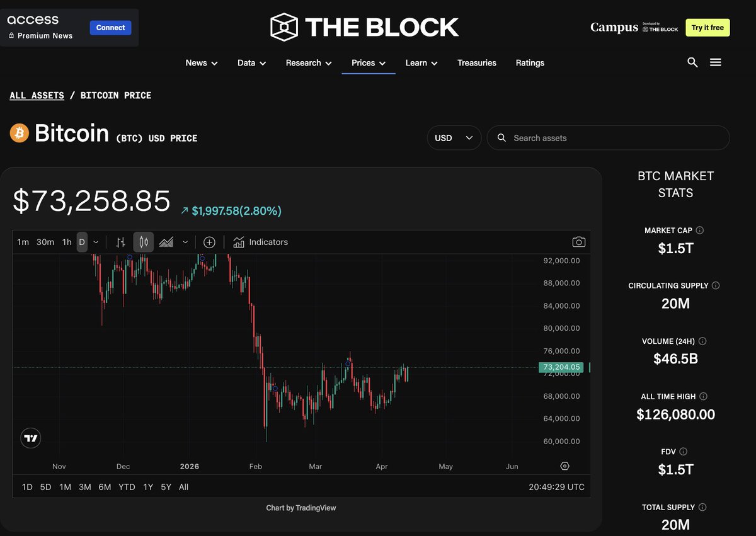756x536 pixels.
Task: Switch to the YTD date range
Action: (127, 487)
